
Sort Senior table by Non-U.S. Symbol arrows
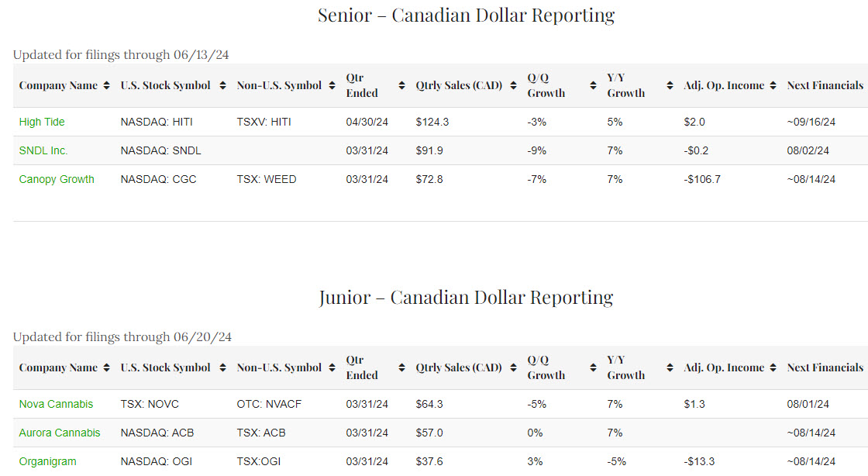point(332,85)
